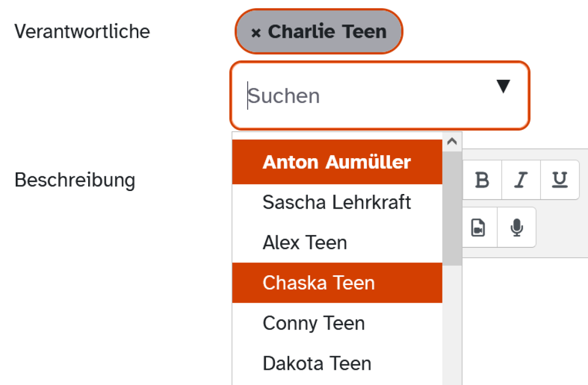Click the scrollbar up arrow in list
The image size is (588, 385).
coord(452,142)
